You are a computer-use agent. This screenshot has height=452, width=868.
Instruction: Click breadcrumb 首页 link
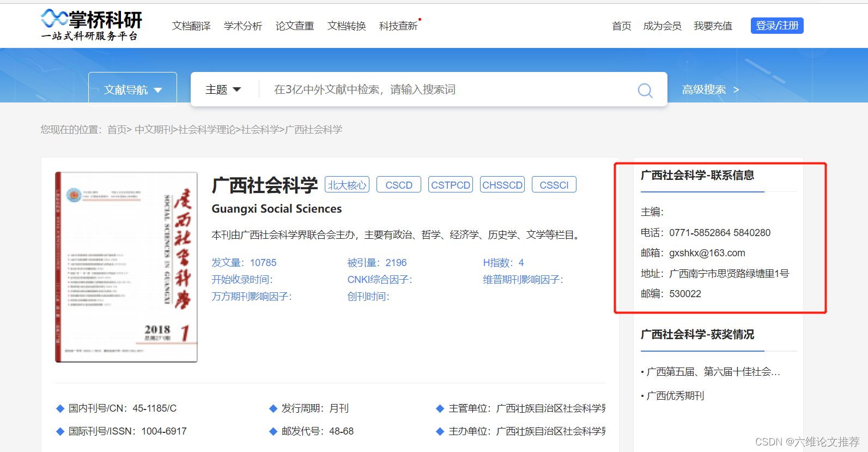(117, 130)
